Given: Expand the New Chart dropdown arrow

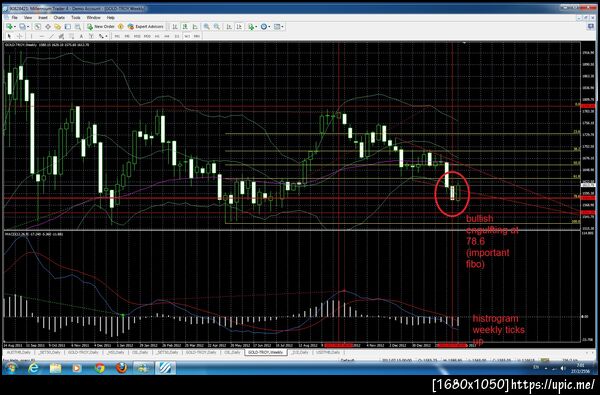Looking at the screenshot, I should [x=15, y=26].
